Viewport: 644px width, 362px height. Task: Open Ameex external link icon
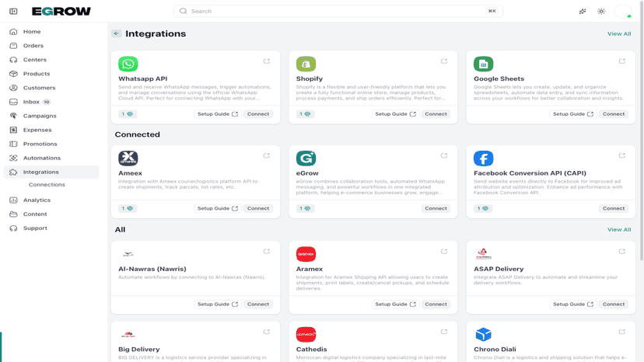coord(267,155)
